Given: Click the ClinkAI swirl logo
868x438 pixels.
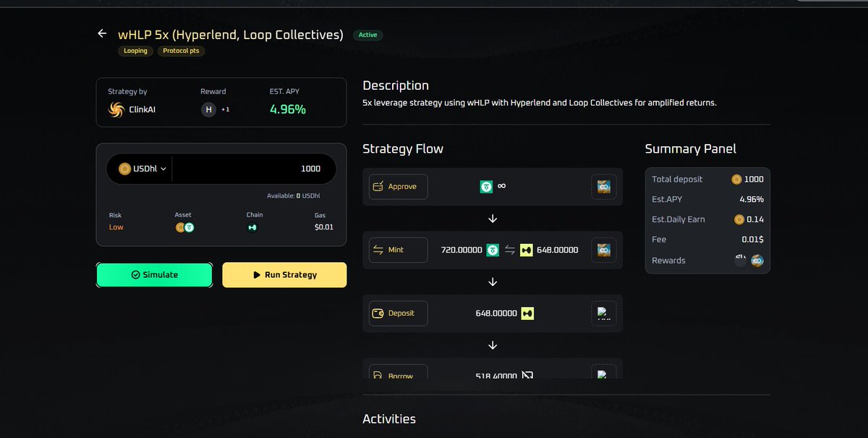Looking at the screenshot, I should pyautogui.click(x=116, y=109).
